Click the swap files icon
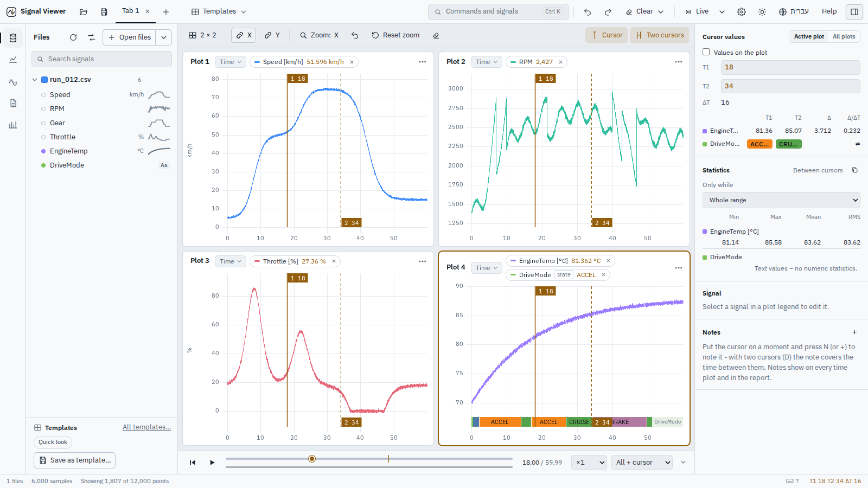868x488 pixels. pos(91,37)
